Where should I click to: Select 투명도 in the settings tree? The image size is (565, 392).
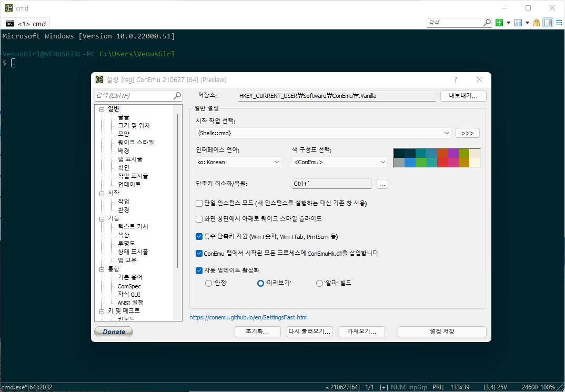coord(126,243)
